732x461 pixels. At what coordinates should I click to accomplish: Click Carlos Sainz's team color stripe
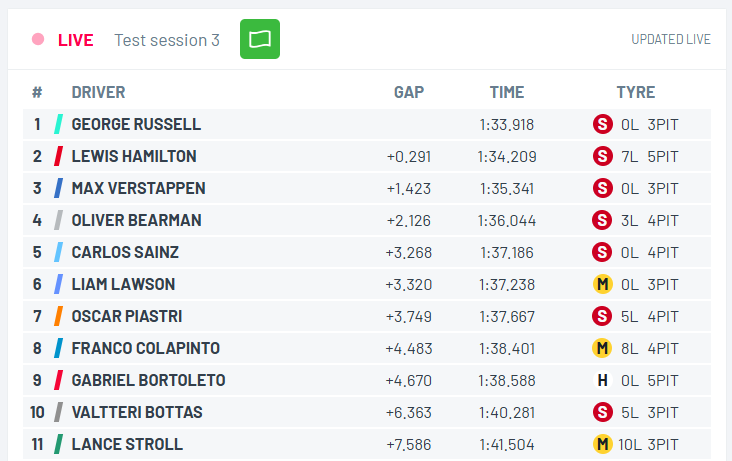point(59,252)
